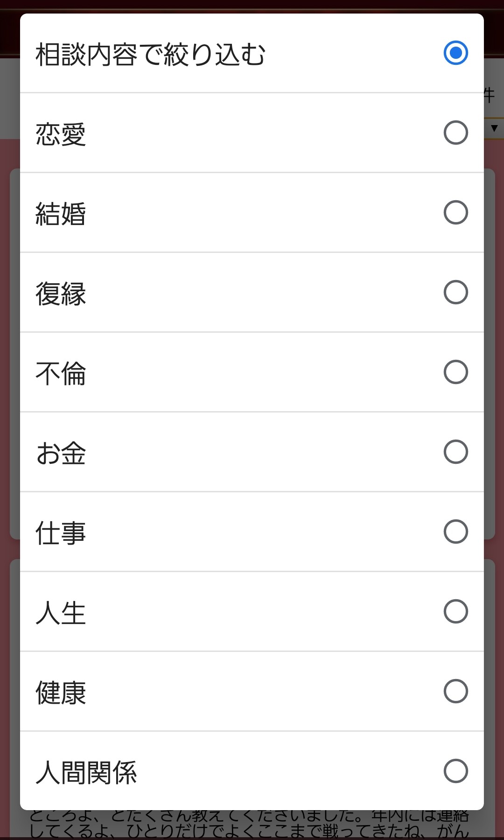
Task: Select the お金 radio button
Action: 455,452
